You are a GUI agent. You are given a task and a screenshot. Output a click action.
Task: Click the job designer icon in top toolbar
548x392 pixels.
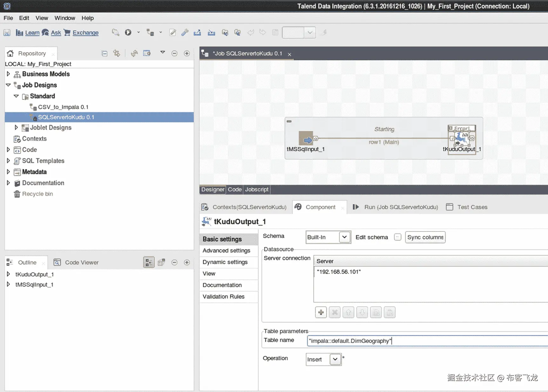tap(150, 32)
